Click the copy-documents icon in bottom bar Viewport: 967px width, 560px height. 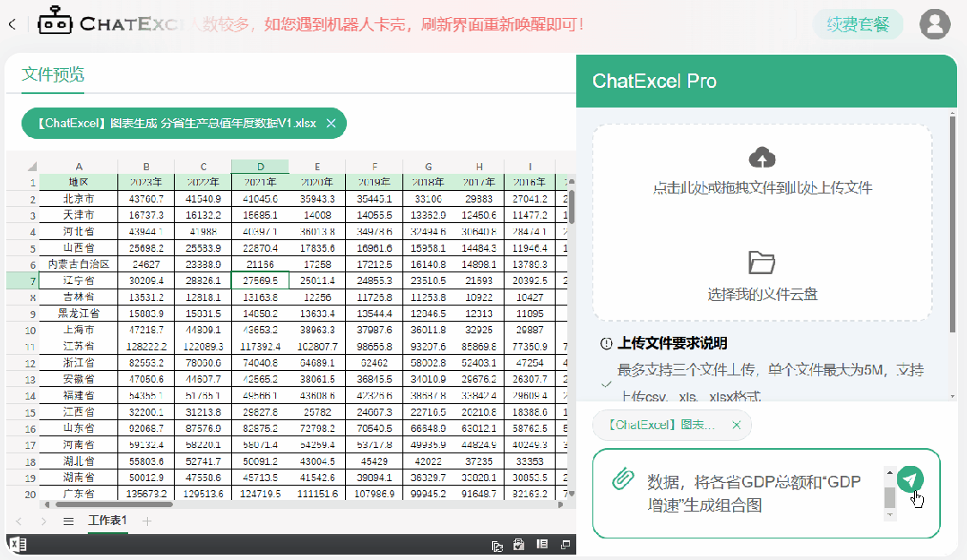[x=497, y=545]
